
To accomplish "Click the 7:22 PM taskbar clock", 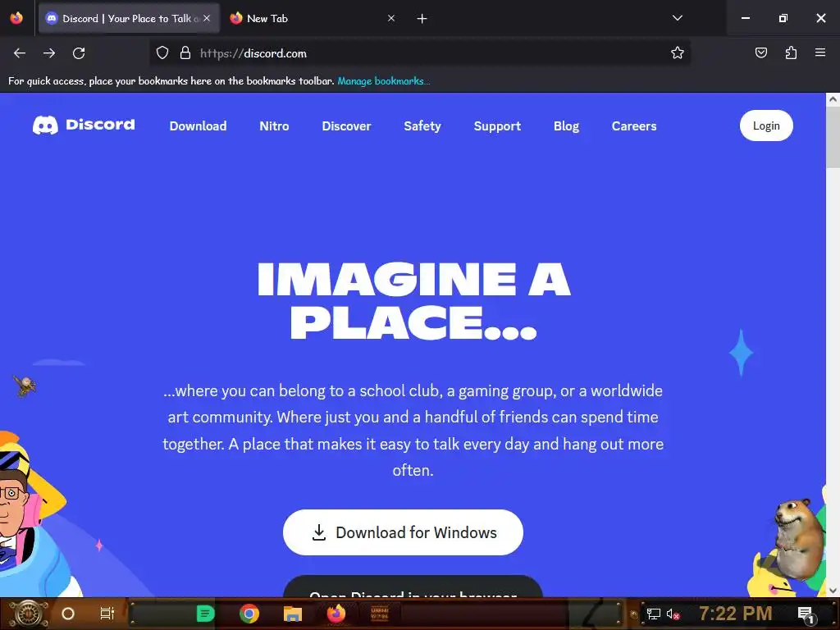I will pyautogui.click(x=736, y=614).
